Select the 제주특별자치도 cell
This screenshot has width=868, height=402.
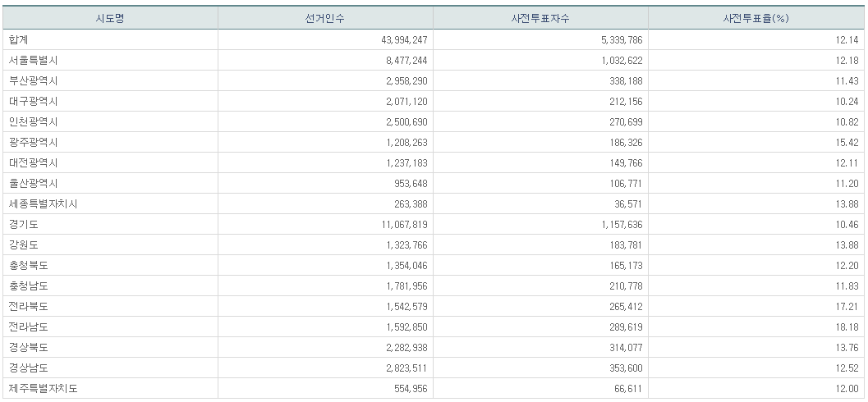(43, 388)
